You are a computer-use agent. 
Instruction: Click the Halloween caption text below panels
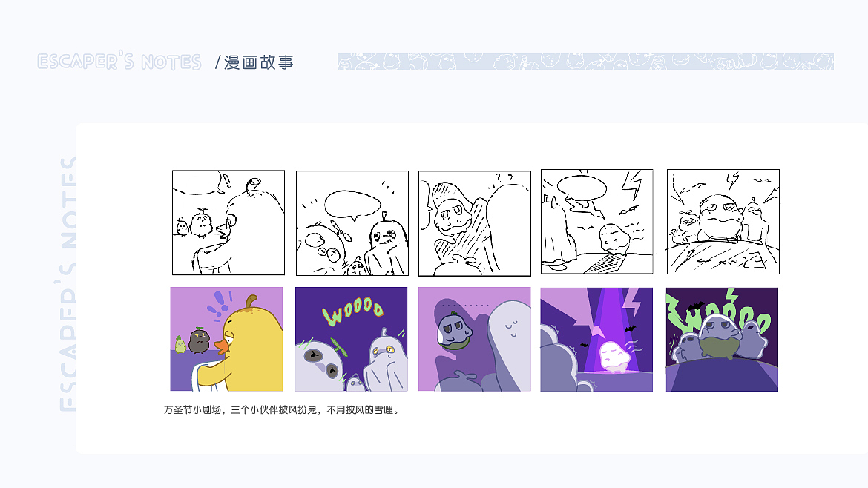pos(282,410)
